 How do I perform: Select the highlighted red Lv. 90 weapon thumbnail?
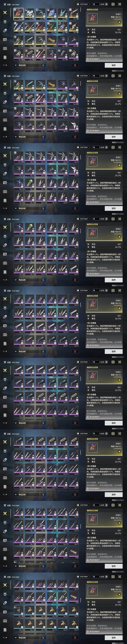tap(19, 14)
